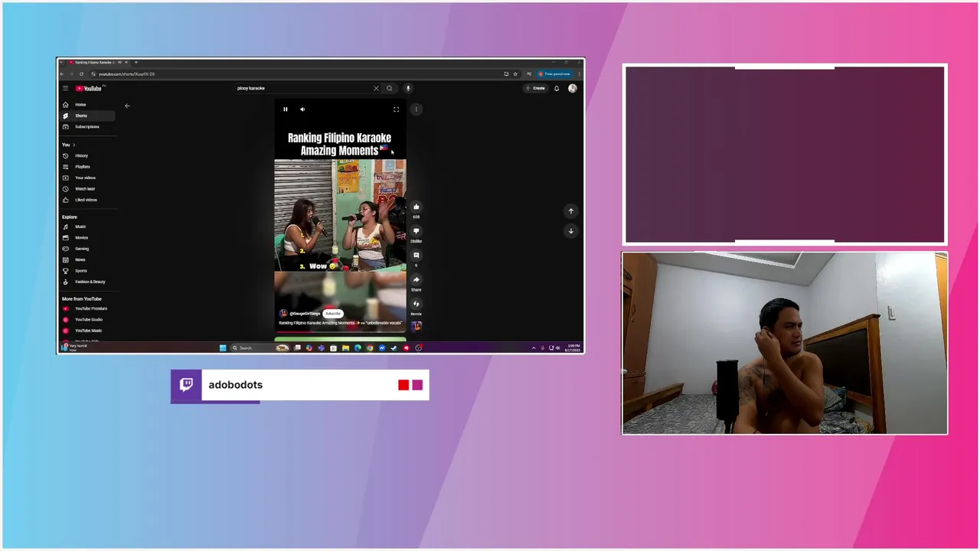The height and width of the screenshot is (551, 980).
Task: Open the taskbar clock and date
Action: pyautogui.click(x=571, y=348)
